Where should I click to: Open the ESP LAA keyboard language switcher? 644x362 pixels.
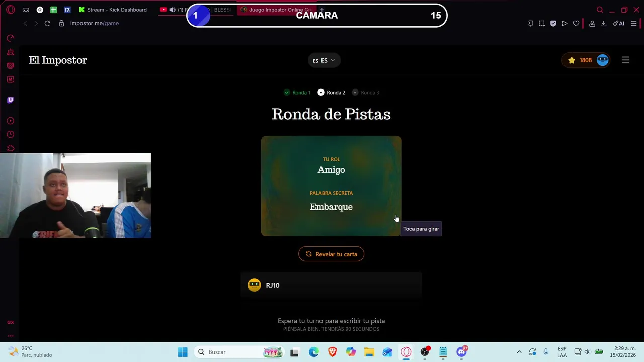(562, 352)
